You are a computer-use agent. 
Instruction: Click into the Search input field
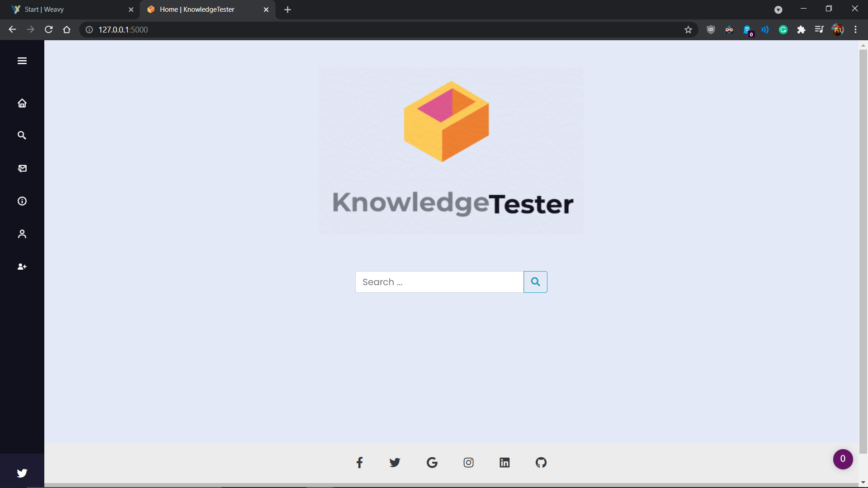tap(439, 282)
